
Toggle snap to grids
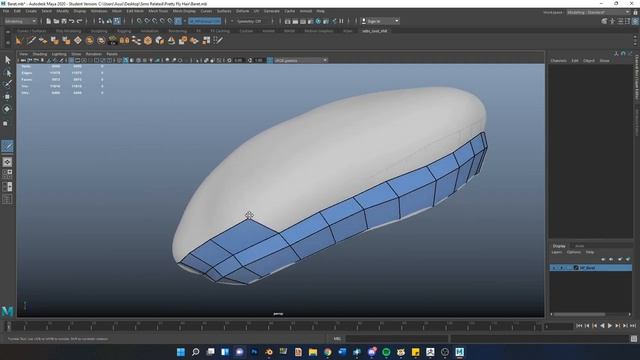[x=139, y=21]
